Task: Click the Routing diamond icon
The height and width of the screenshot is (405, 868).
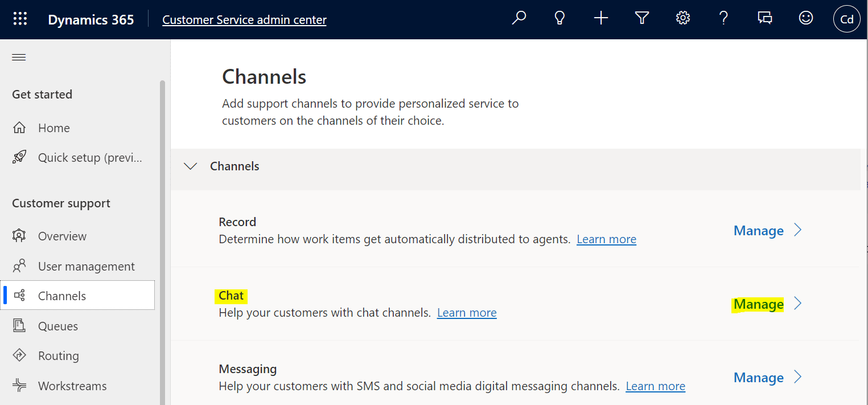Action: point(19,355)
